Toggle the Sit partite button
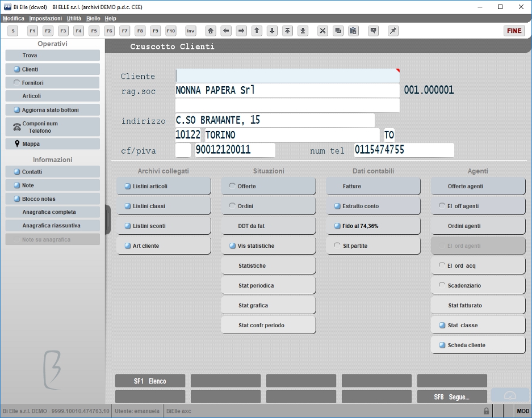 (x=373, y=246)
